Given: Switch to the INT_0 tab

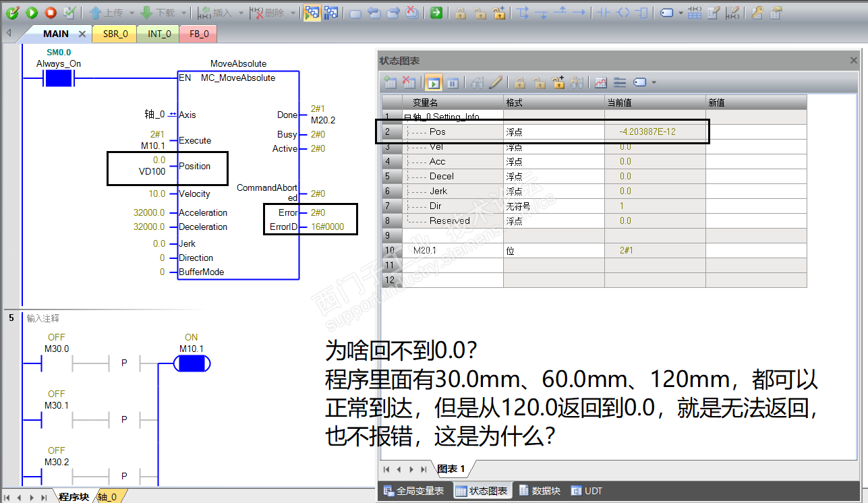Looking at the screenshot, I should click(159, 34).
